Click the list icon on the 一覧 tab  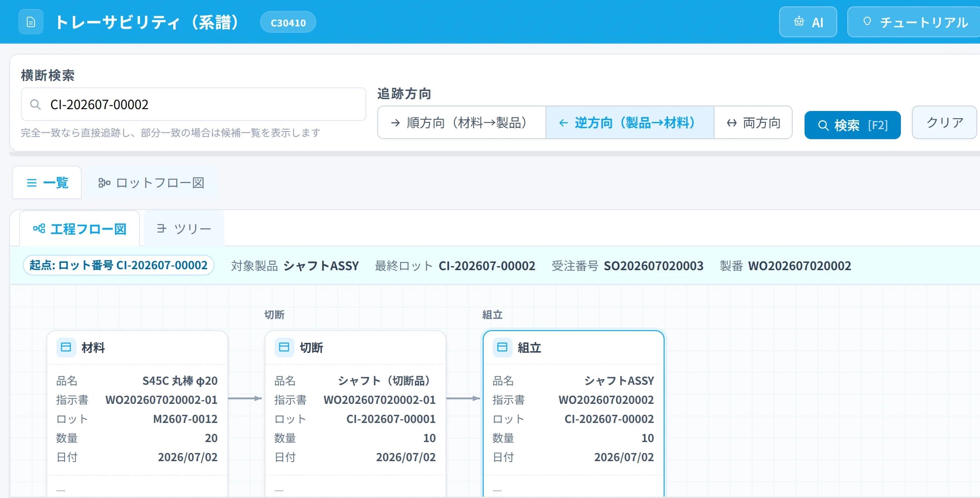click(32, 183)
